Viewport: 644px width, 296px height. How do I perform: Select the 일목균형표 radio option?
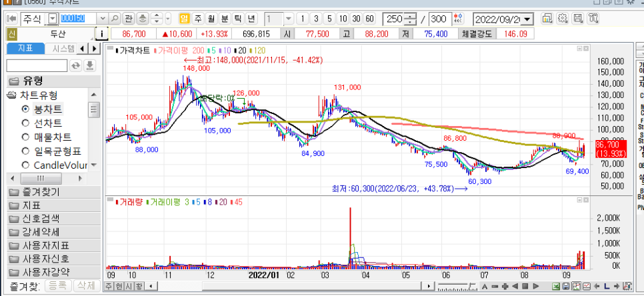(x=25, y=151)
